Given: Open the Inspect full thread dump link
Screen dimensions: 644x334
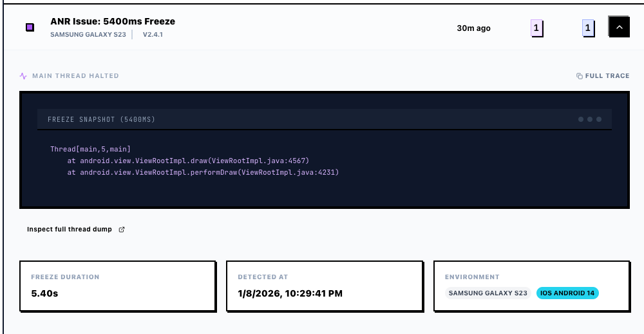Looking at the screenshot, I should (70, 229).
